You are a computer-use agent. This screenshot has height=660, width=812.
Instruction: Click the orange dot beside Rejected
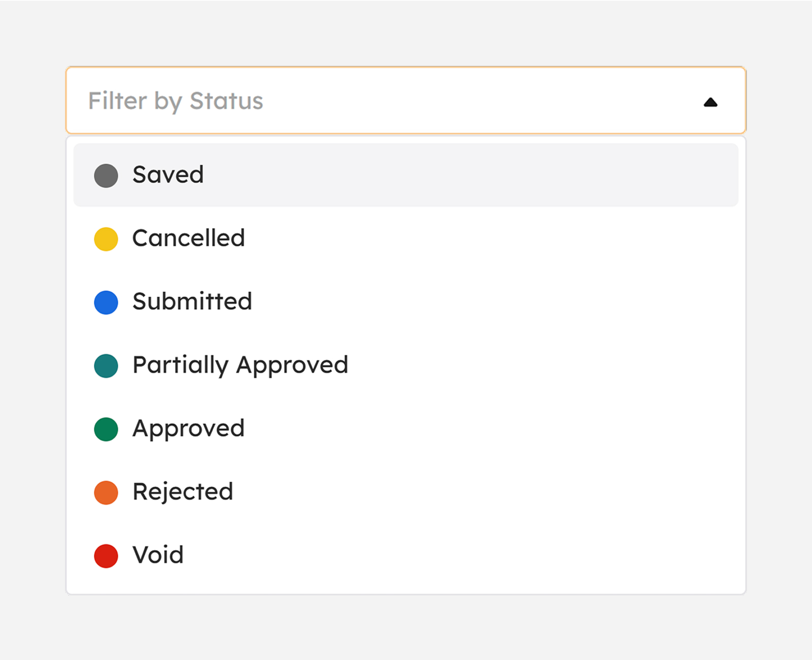pyautogui.click(x=106, y=493)
